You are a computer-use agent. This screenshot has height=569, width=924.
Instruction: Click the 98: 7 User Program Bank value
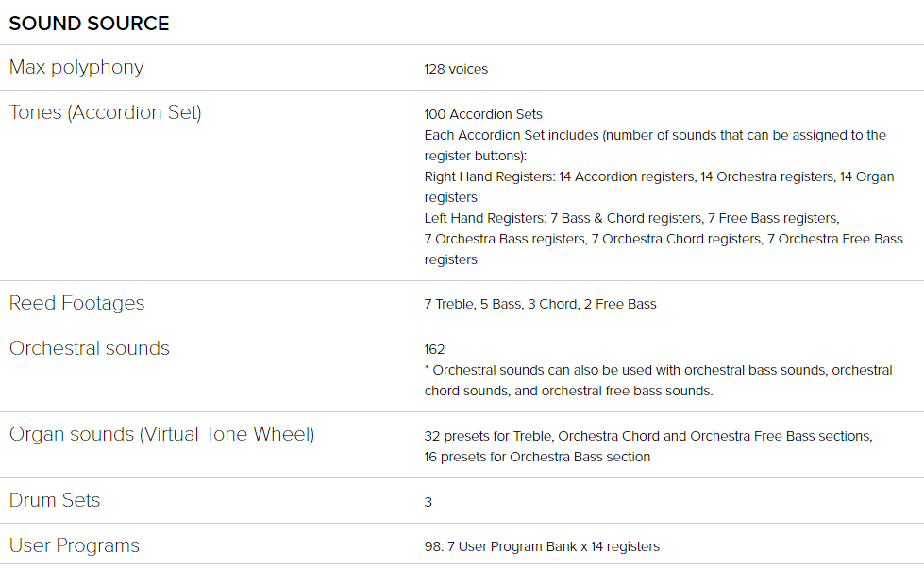(x=542, y=546)
